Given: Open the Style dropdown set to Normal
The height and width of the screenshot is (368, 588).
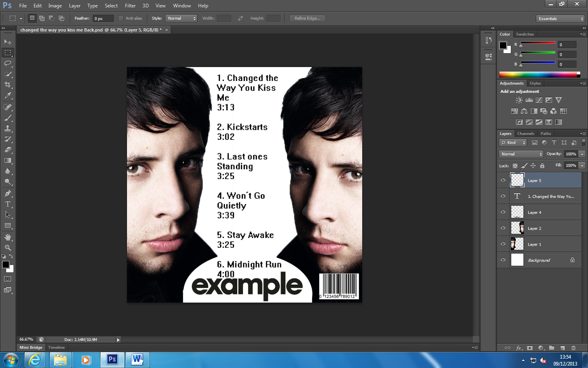Looking at the screenshot, I should tap(181, 18).
